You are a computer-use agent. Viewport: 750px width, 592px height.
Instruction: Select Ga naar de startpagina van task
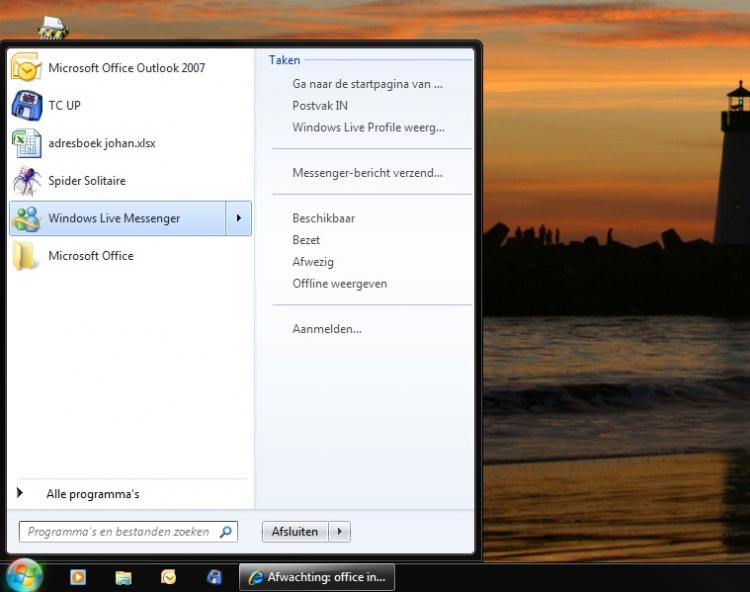coord(367,84)
